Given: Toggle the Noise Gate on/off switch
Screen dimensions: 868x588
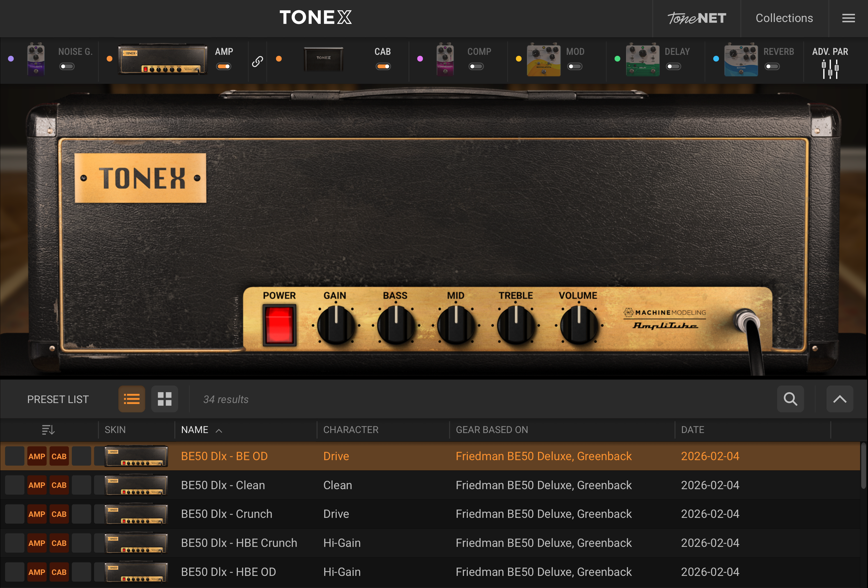Looking at the screenshot, I should click(x=67, y=66).
